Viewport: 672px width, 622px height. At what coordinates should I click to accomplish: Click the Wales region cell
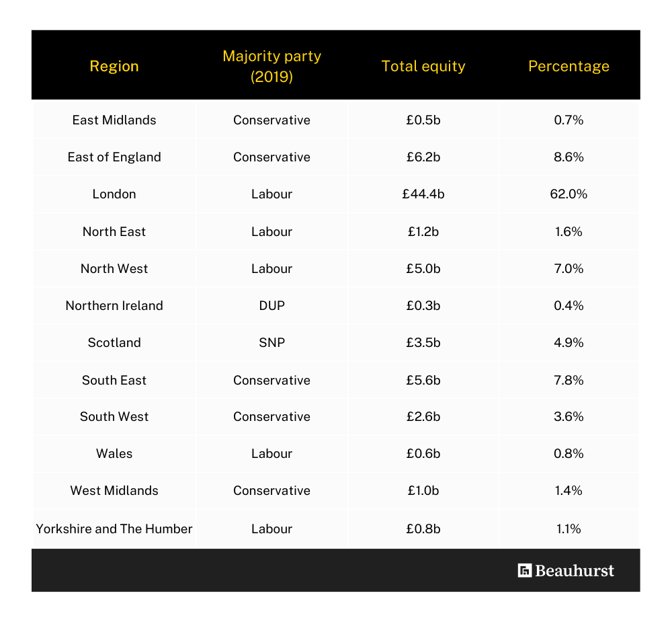[114, 453]
